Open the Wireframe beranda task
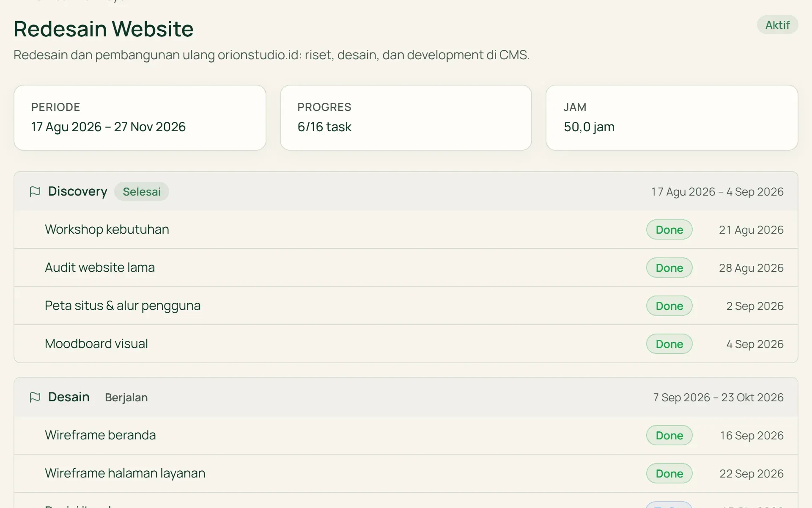 406,435
